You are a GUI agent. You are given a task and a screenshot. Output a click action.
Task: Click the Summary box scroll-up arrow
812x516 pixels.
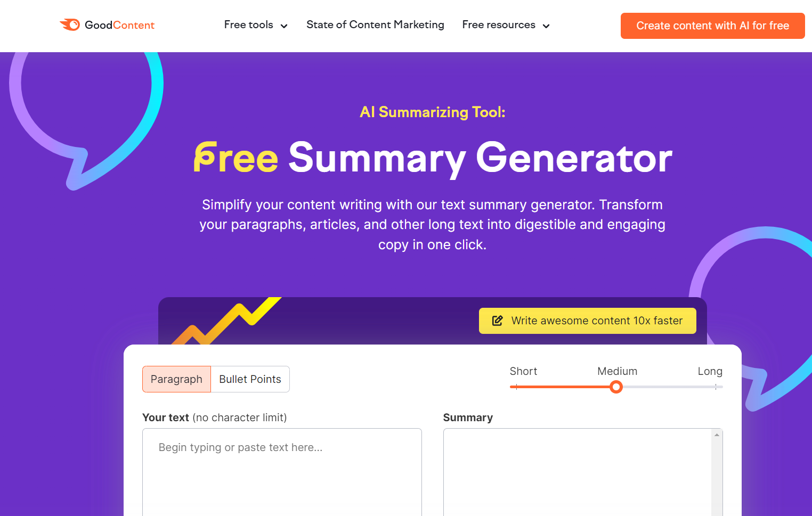717,435
